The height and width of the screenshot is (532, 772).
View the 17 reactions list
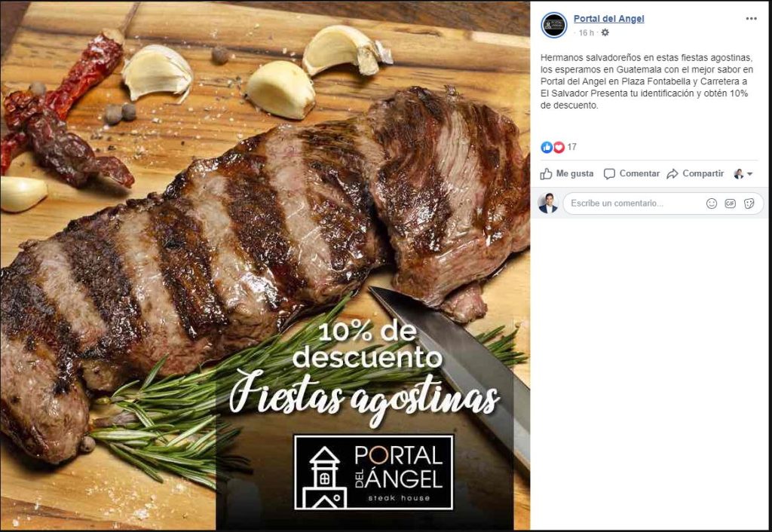571,147
